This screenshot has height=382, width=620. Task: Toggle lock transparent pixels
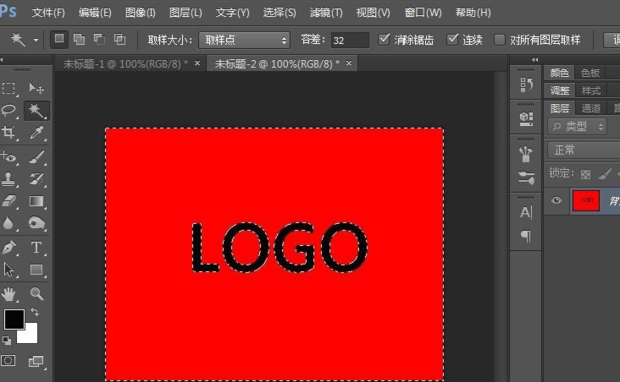(586, 174)
